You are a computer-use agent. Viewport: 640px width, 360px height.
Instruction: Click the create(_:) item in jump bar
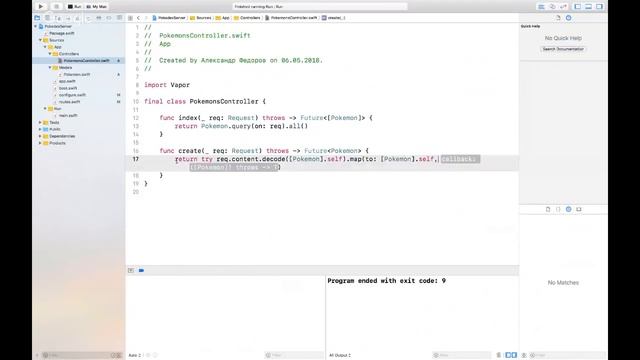point(334,18)
